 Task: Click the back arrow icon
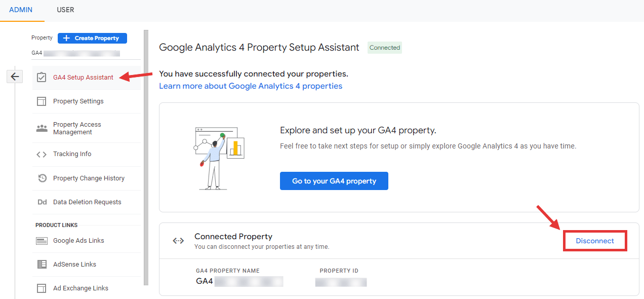(x=15, y=77)
